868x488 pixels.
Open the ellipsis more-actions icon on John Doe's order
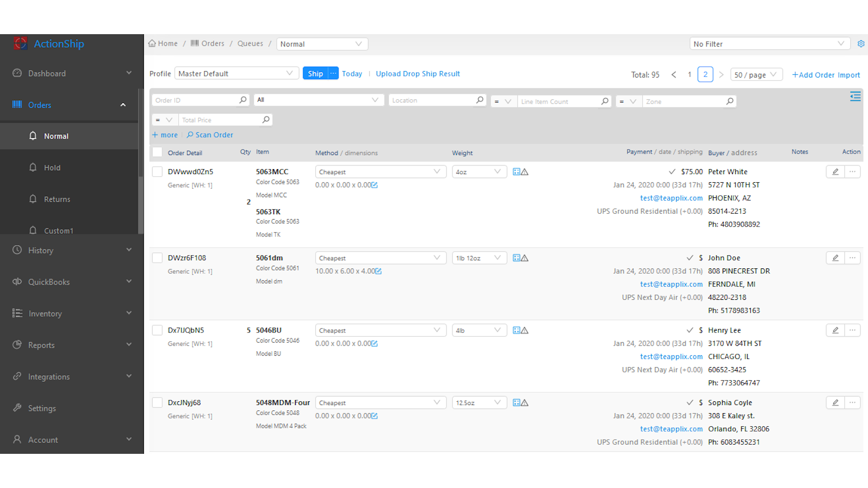point(852,258)
